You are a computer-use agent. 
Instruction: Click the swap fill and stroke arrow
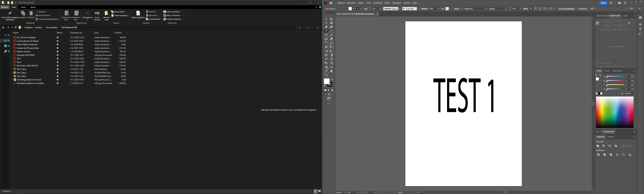point(332,79)
